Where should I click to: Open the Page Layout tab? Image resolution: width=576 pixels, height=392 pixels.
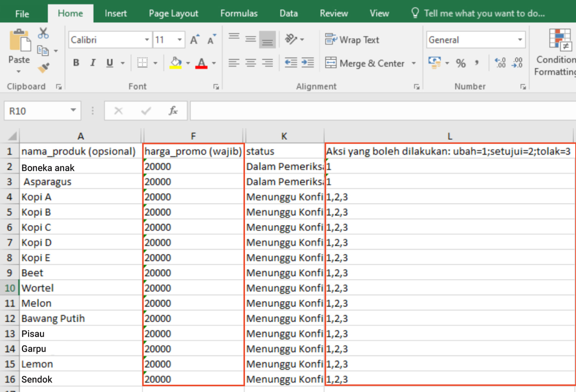tap(174, 13)
